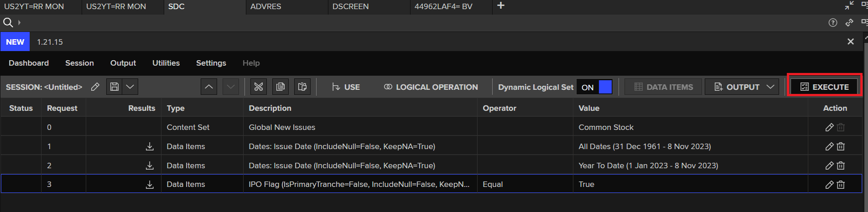The height and width of the screenshot is (212, 868).
Task: Close the SDC panel with X
Action: pyautogui.click(x=851, y=41)
